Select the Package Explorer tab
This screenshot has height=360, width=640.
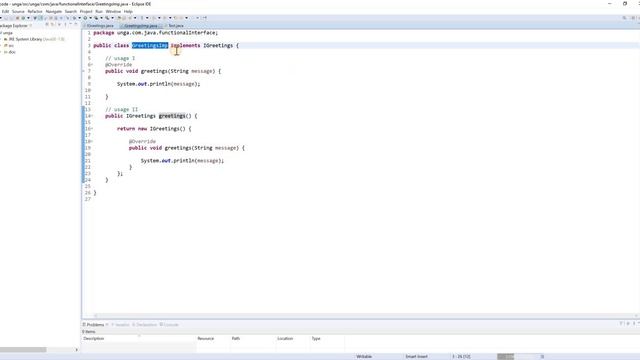pyautogui.click(x=15, y=25)
